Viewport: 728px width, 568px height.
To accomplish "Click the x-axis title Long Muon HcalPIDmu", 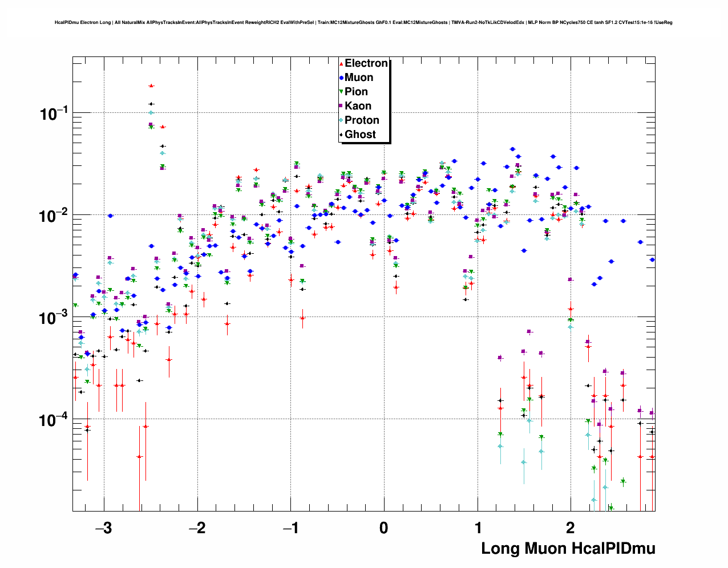I will [568, 549].
